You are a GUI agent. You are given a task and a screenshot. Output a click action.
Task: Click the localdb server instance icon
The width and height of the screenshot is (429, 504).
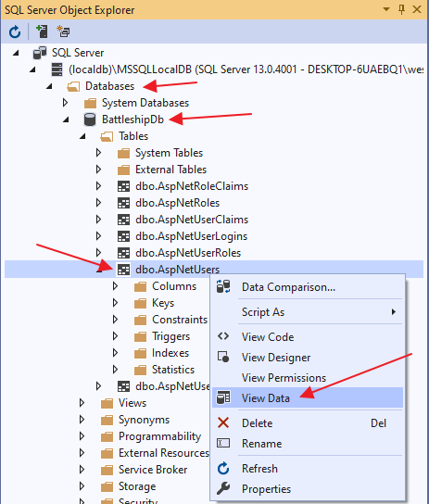(57, 69)
